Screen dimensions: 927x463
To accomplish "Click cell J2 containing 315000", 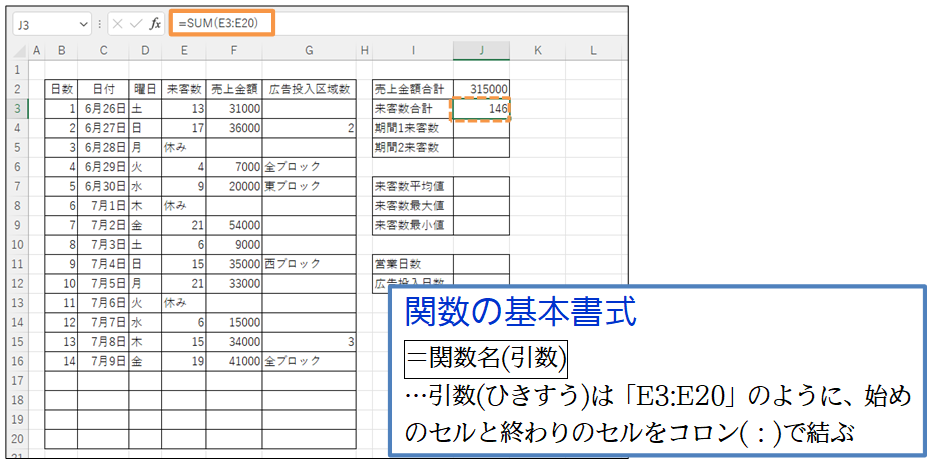I will tap(481, 89).
